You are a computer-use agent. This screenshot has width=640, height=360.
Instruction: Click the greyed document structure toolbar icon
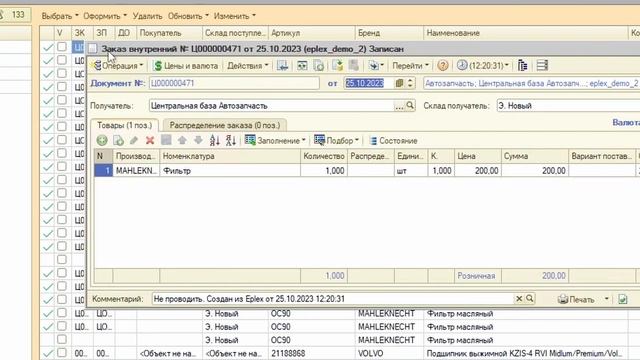[x=354, y=66]
